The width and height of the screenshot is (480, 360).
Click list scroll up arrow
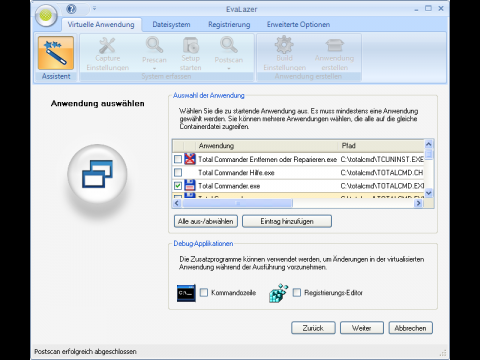tap(429, 144)
